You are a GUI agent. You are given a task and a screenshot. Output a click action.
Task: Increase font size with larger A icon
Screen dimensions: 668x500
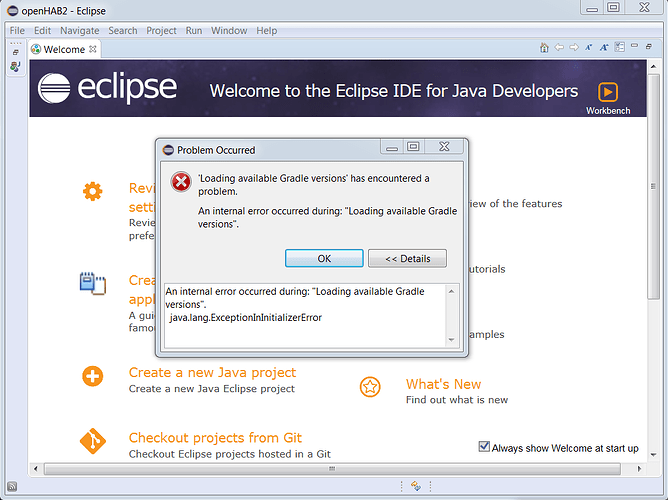click(x=604, y=47)
